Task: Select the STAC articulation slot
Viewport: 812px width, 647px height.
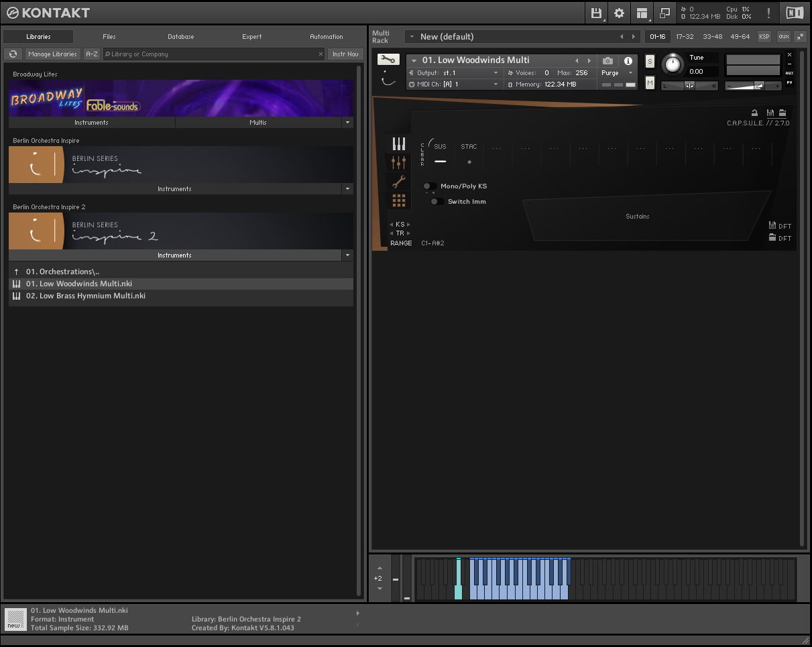Action: (x=469, y=154)
